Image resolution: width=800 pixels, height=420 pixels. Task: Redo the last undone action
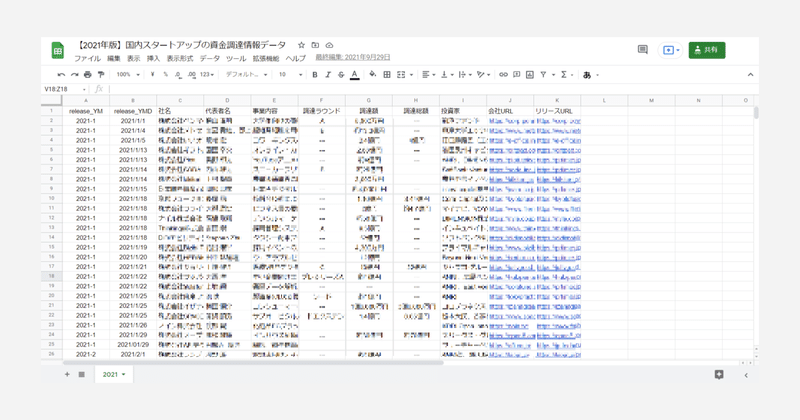74,75
